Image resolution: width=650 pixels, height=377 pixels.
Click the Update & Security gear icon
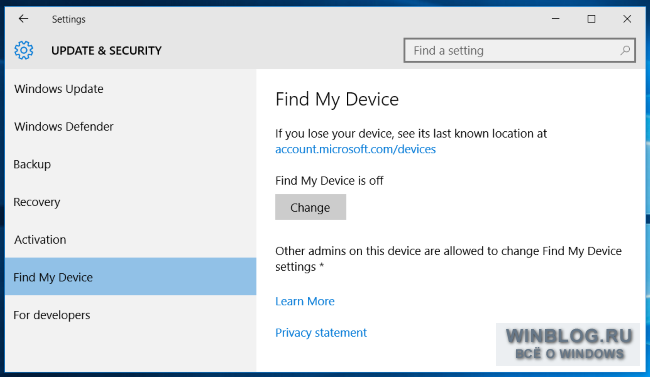pyautogui.click(x=24, y=50)
